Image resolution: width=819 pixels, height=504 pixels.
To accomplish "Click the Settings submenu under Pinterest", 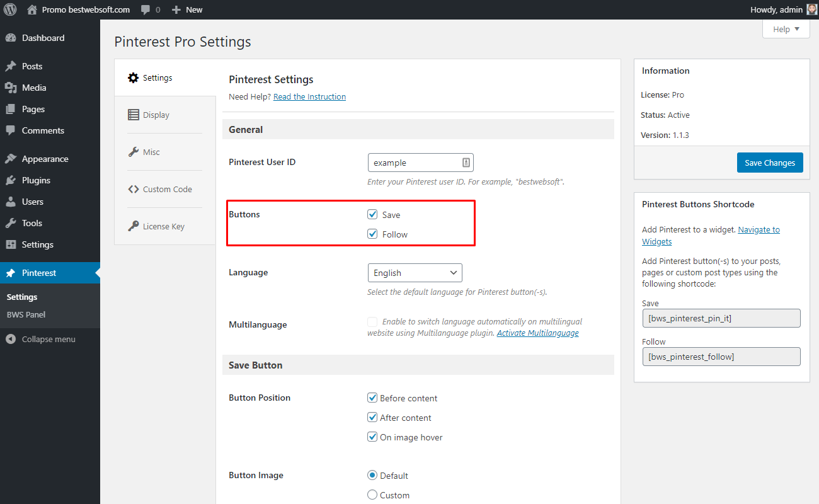I will (22, 297).
